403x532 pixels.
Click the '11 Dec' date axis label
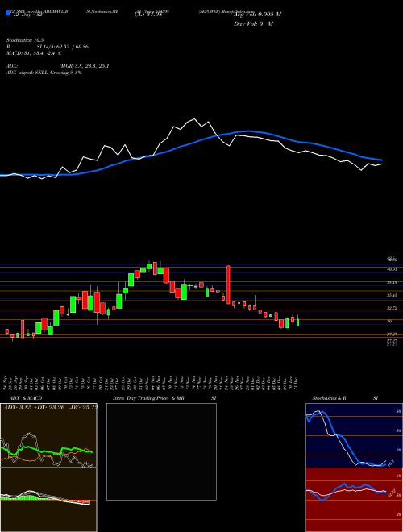297,382
